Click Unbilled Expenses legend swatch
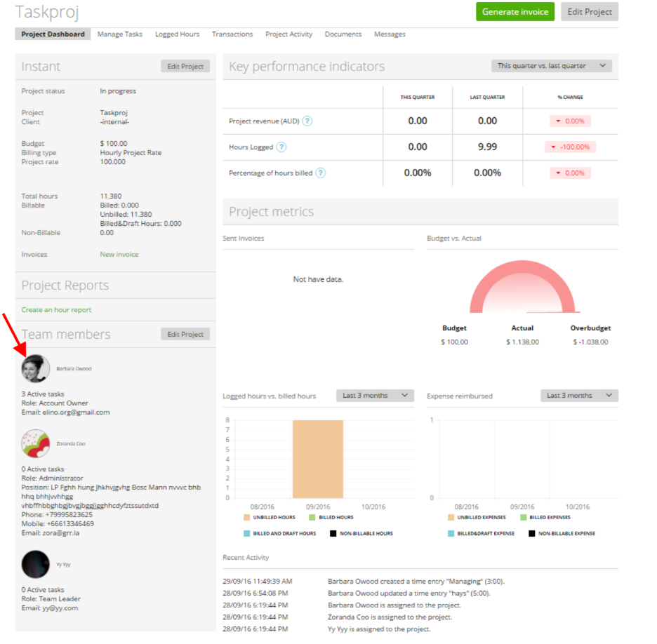657x644 pixels. 451,518
